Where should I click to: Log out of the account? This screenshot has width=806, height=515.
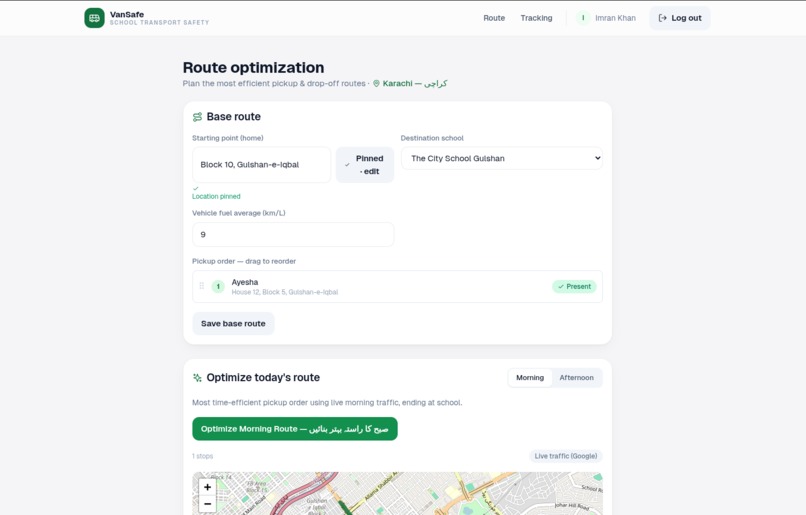tap(680, 18)
